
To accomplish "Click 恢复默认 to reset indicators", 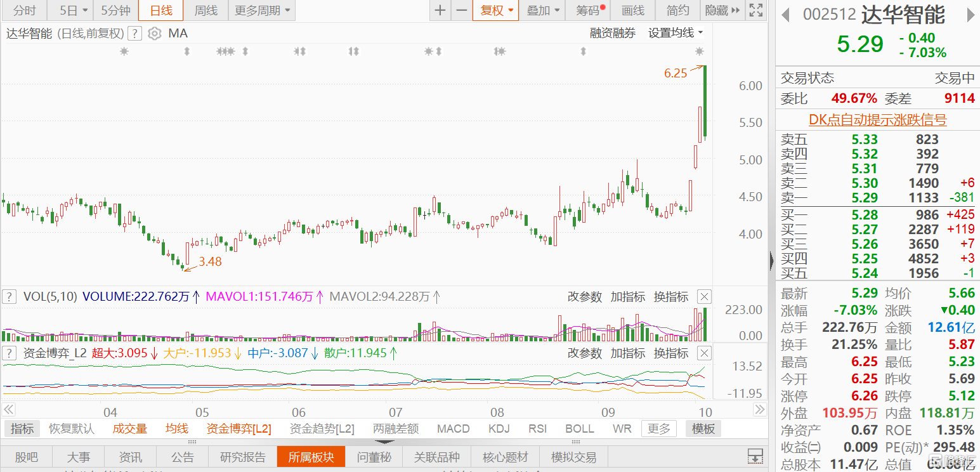I will pos(72,429).
